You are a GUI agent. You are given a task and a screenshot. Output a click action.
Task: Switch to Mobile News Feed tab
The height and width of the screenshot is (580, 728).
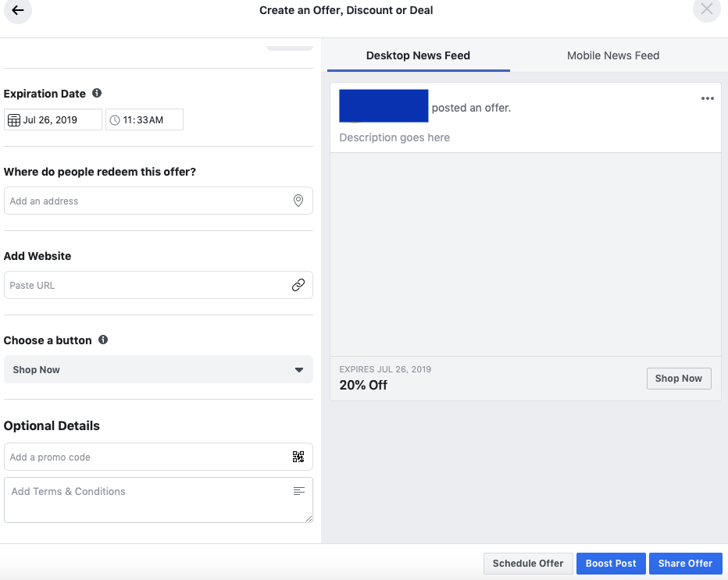613,55
